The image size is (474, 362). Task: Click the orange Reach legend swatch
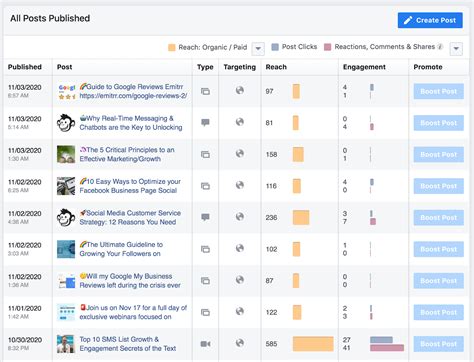pos(172,47)
